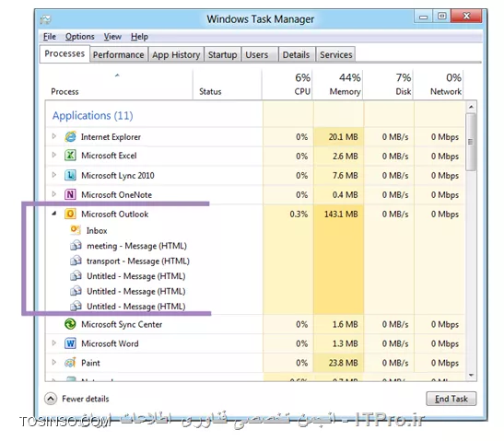Click the scrollbar down arrow

tap(471, 375)
